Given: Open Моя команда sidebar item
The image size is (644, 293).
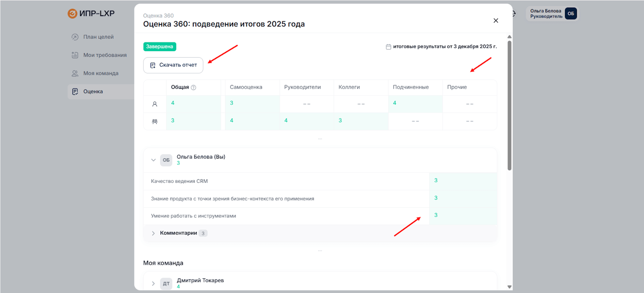Looking at the screenshot, I should pyautogui.click(x=101, y=73).
